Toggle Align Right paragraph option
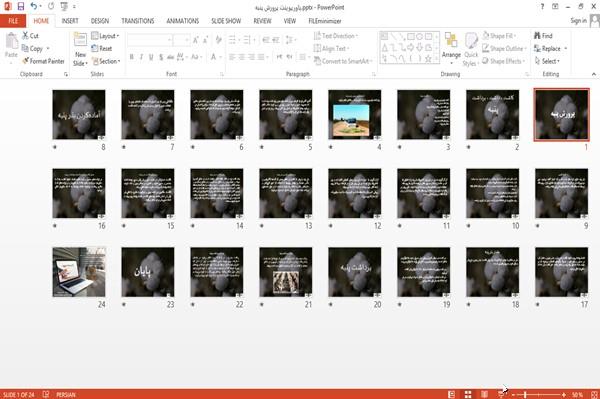Screen dimensions: 600x399 [251, 57]
